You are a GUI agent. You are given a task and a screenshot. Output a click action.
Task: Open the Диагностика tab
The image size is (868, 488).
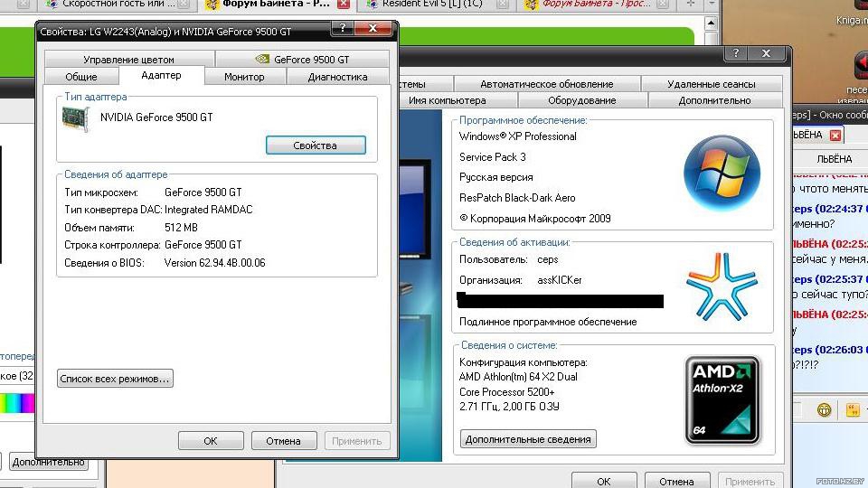(x=337, y=76)
